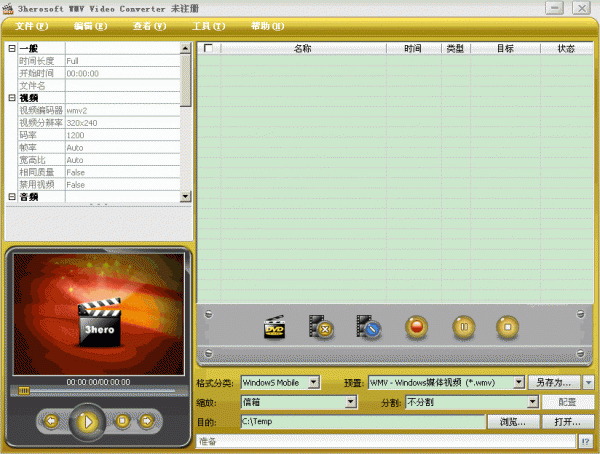Click the 名称 column header
The height and width of the screenshot is (454, 600).
coord(303,48)
